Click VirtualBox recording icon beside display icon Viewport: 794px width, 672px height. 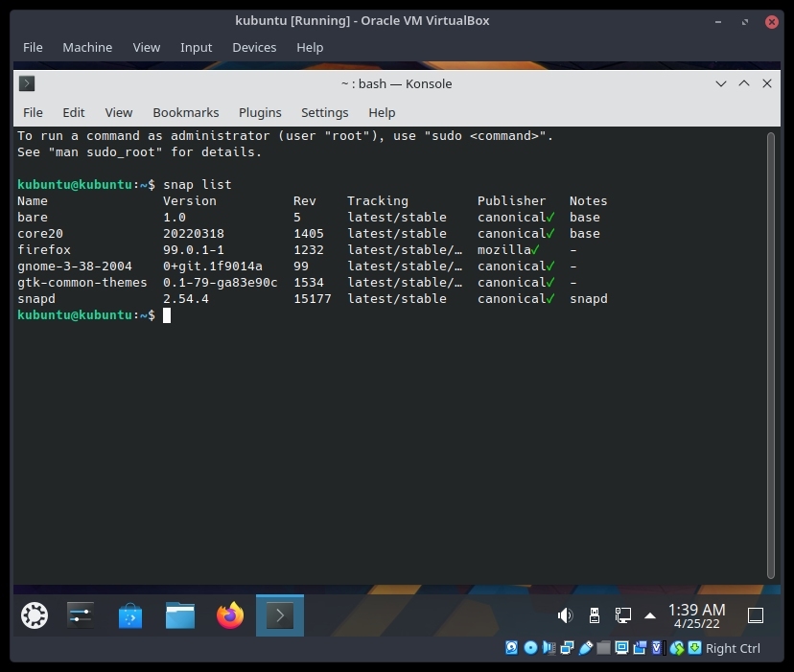640,648
